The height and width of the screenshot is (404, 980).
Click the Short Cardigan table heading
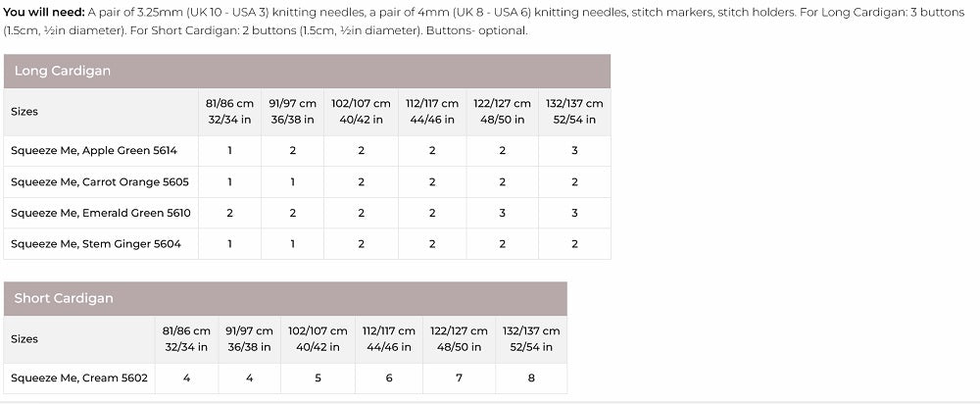click(x=64, y=299)
